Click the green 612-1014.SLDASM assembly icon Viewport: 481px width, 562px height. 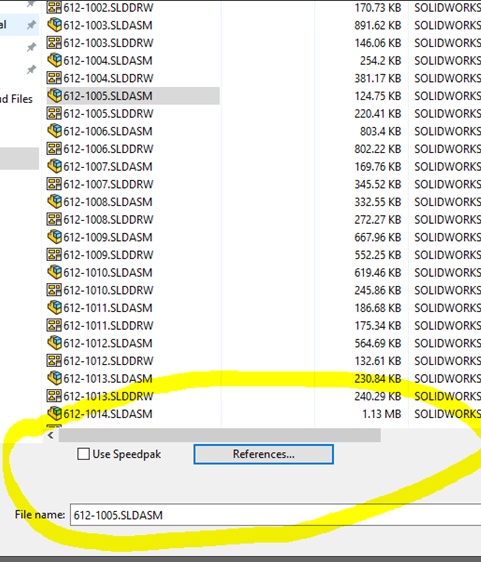[54, 413]
